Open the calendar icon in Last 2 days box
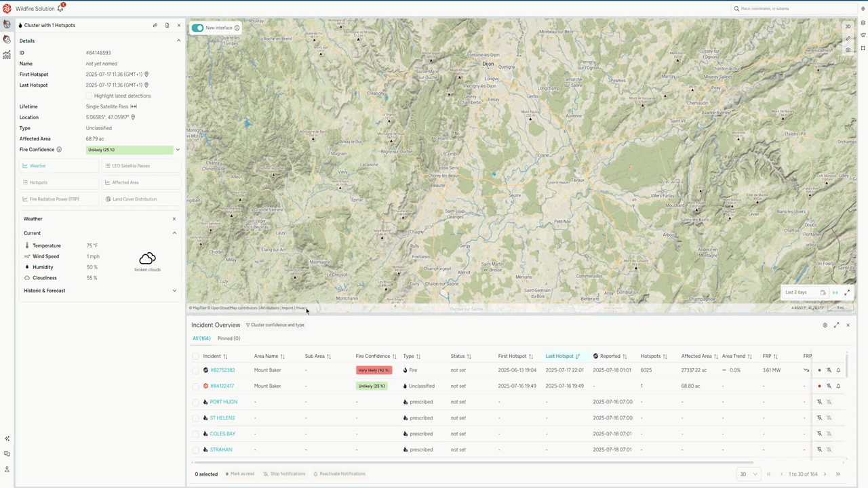 (x=823, y=292)
